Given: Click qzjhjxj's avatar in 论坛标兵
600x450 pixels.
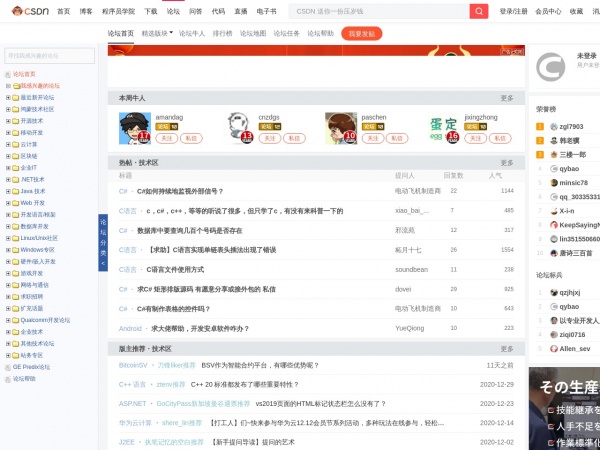Looking at the screenshot, I should 554,293.
